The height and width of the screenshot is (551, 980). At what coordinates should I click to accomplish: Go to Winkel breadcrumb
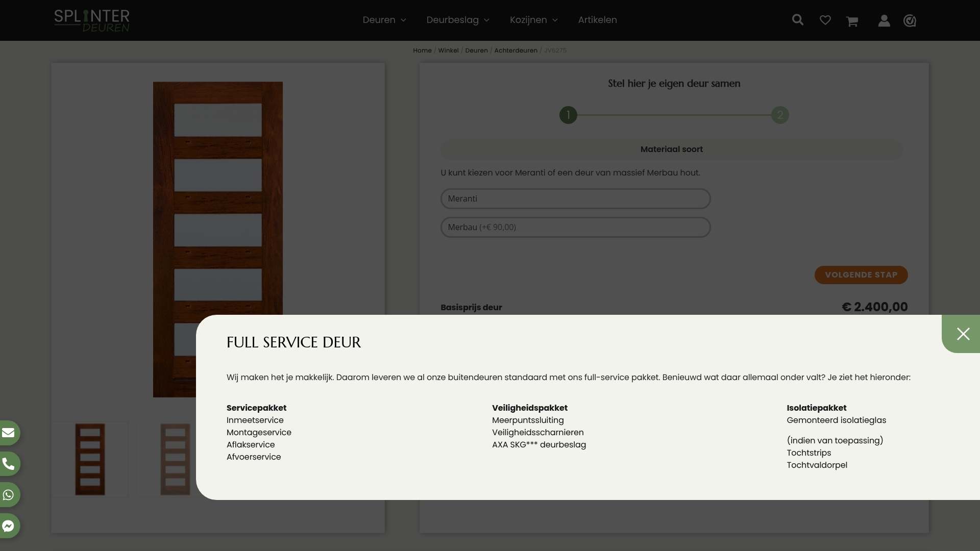coord(448,51)
